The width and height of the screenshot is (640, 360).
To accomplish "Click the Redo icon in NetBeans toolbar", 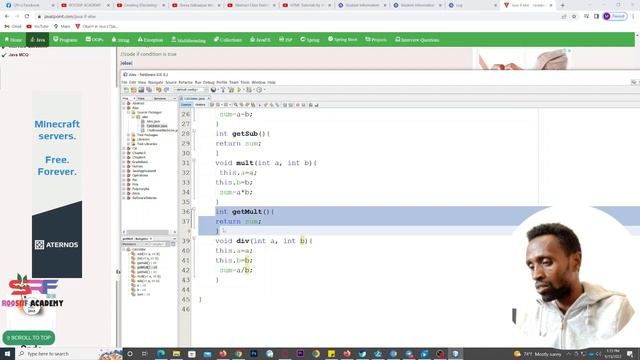I will 166,90.
